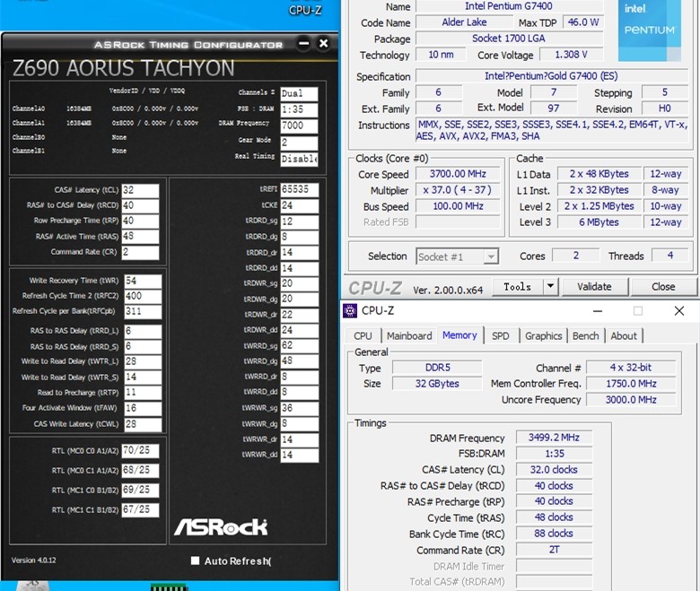Edit the Refresh Cycle Time 2 (tRFC2) field
Viewport: 700px width, 591px height.
(x=143, y=296)
